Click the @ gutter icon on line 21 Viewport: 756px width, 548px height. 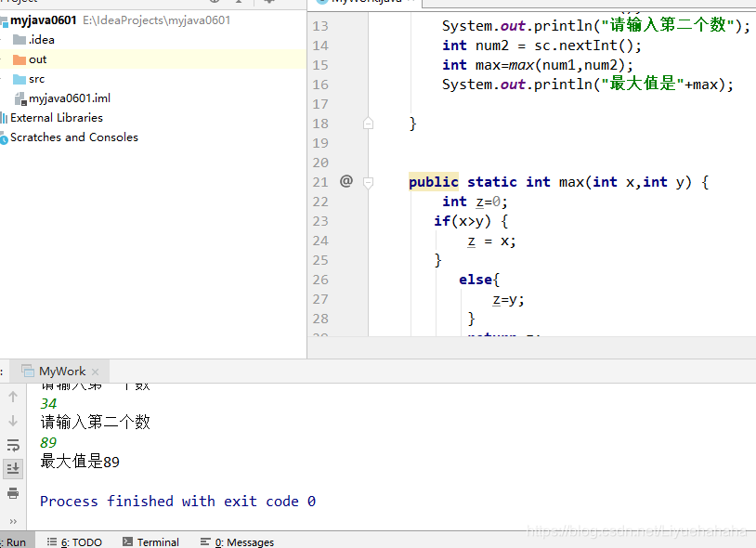(x=346, y=181)
